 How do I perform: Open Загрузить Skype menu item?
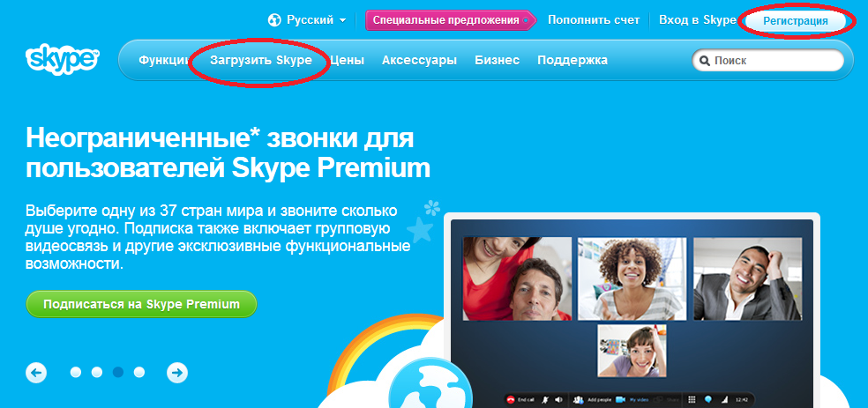click(261, 60)
